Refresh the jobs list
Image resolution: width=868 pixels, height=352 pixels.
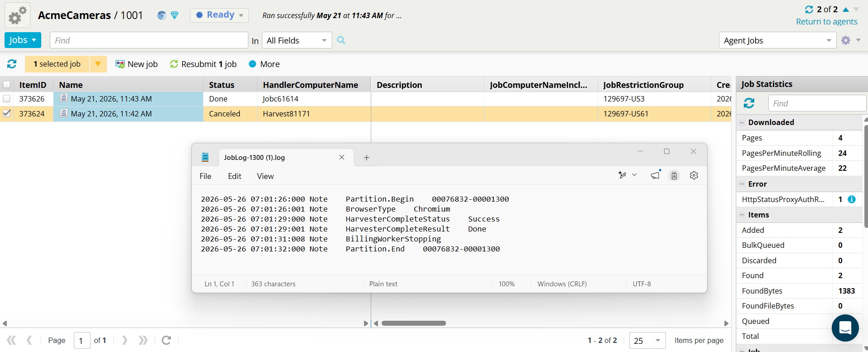(x=12, y=64)
